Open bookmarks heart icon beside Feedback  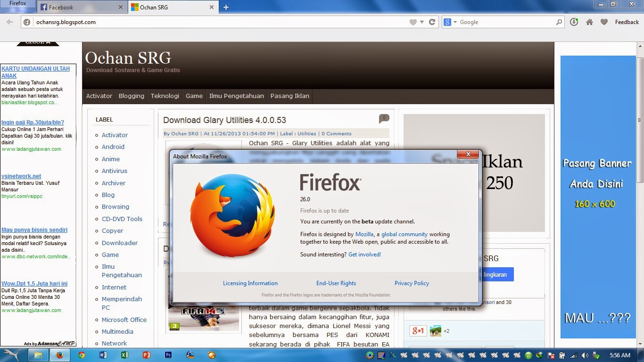[604, 22]
